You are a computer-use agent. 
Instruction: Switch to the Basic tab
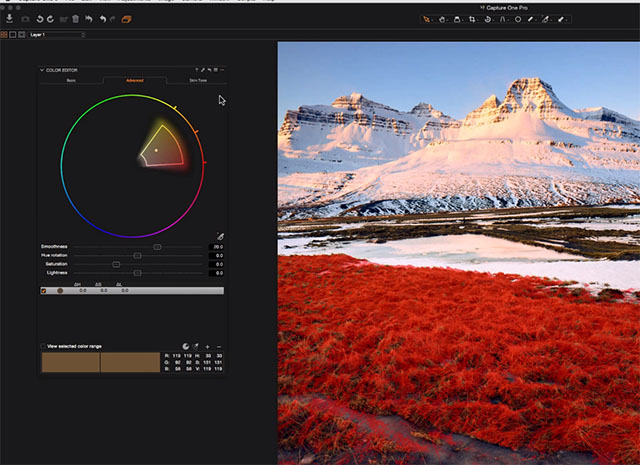point(70,80)
